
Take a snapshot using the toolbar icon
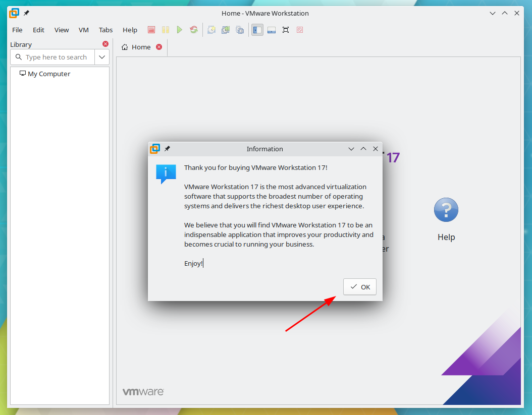pos(211,30)
